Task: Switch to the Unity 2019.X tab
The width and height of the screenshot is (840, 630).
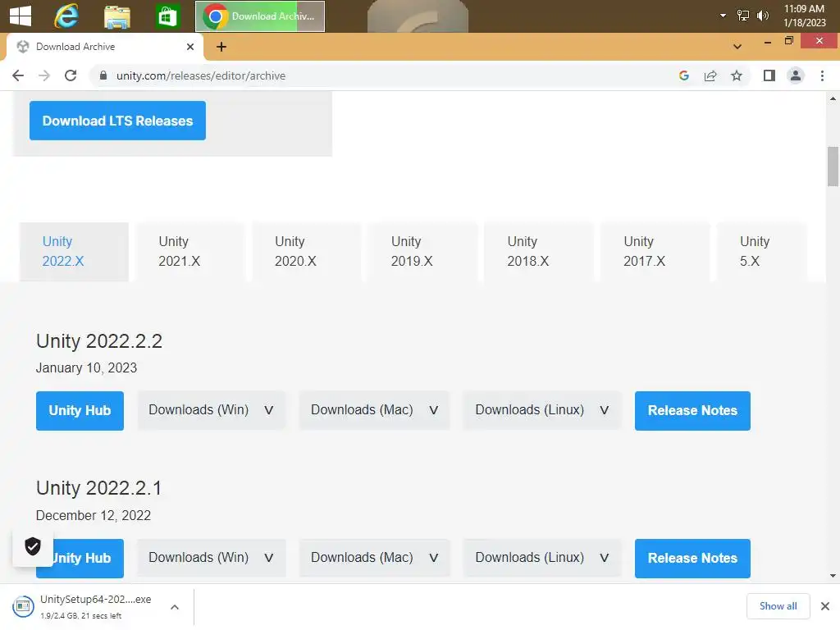Action: pos(422,251)
